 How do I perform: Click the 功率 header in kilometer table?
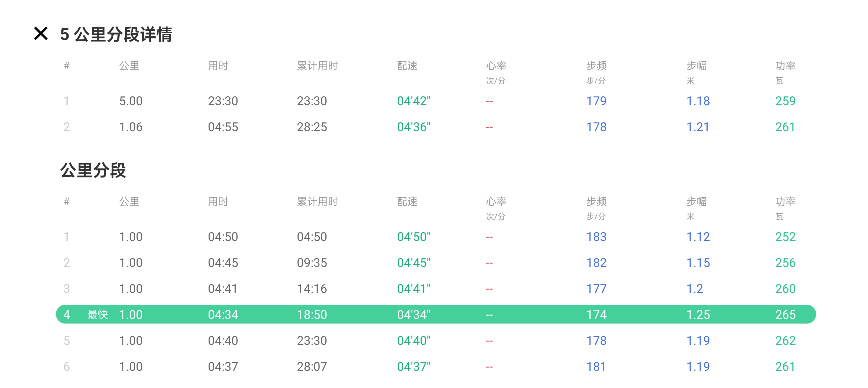[x=785, y=202]
